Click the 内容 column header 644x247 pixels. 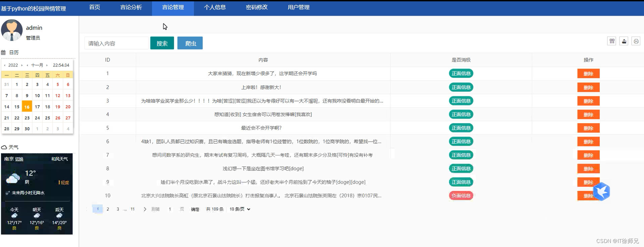click(x=263, y=60)
